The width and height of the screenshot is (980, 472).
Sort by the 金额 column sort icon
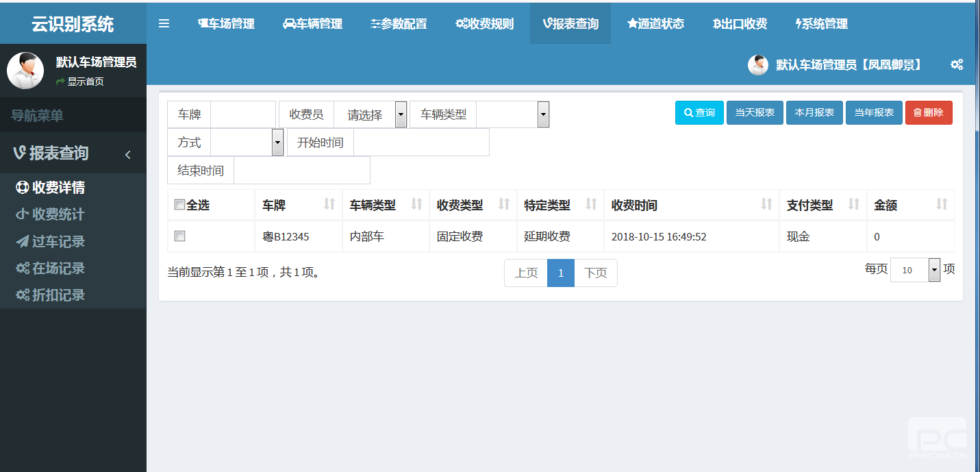click(x=942, y=203)
